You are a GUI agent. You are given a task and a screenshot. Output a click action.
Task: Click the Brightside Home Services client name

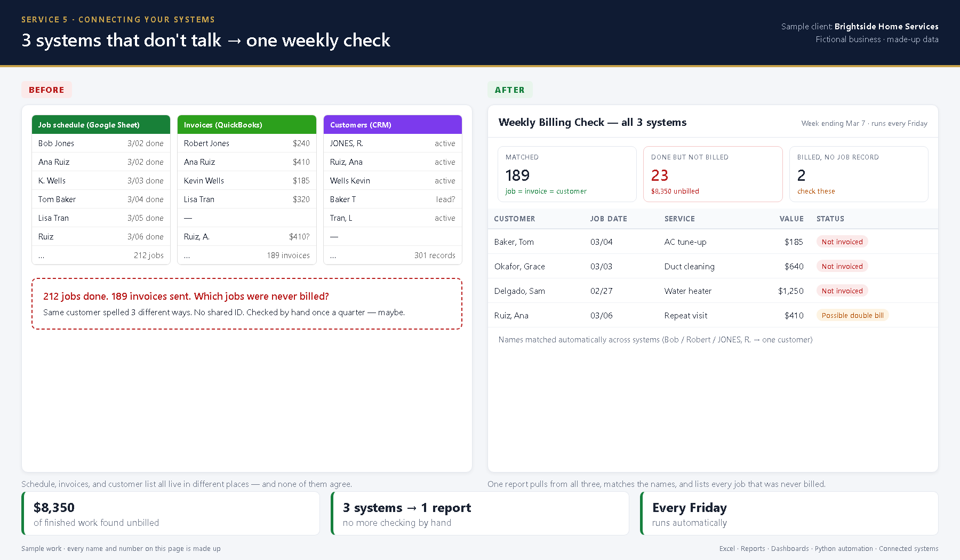point(886,26)
